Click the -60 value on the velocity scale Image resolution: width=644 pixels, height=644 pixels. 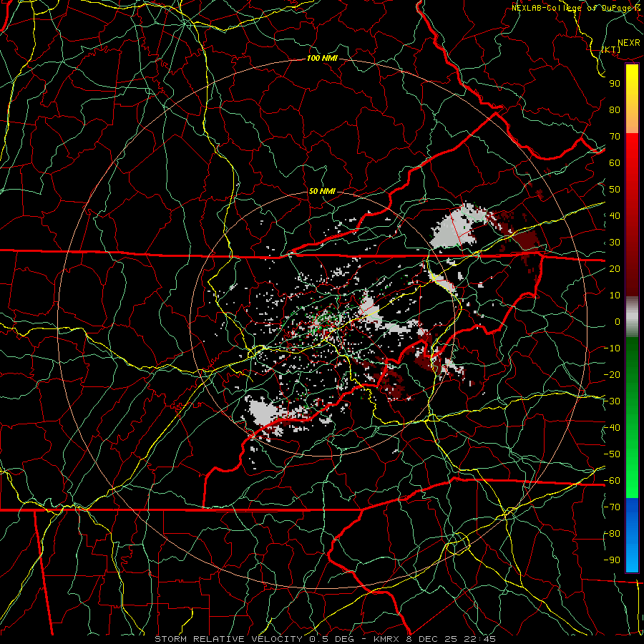612,481
